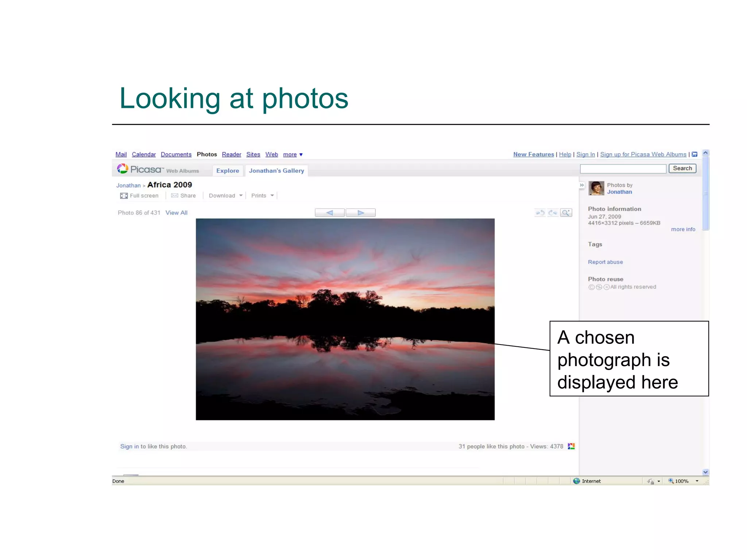The image size is (747, 560).
Task: Click into the search text field
Action: pos(623,168)
